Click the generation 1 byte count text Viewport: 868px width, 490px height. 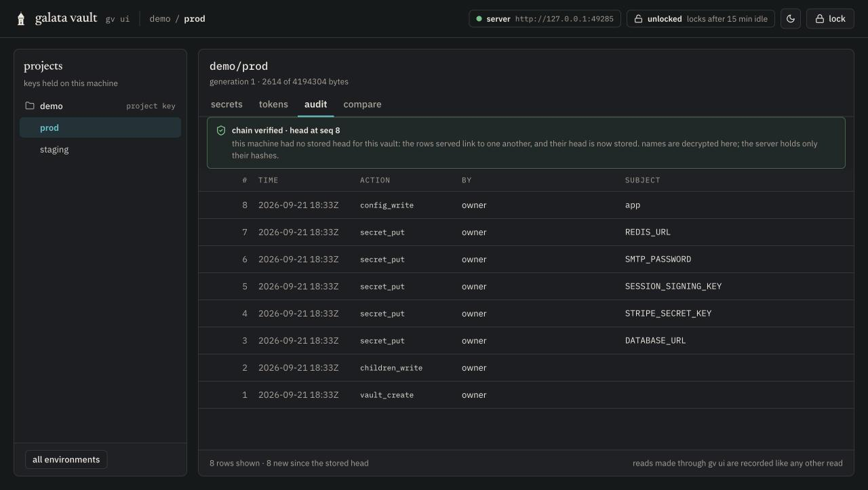tap(279, 82)
